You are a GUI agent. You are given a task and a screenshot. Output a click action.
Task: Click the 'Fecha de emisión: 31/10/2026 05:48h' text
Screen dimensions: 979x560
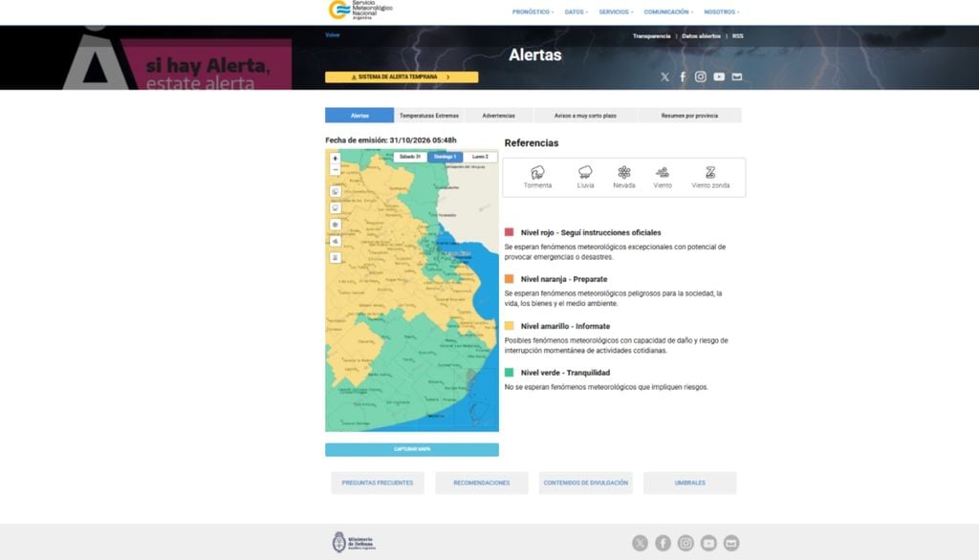pyautogui.click(x=391, y=140)
